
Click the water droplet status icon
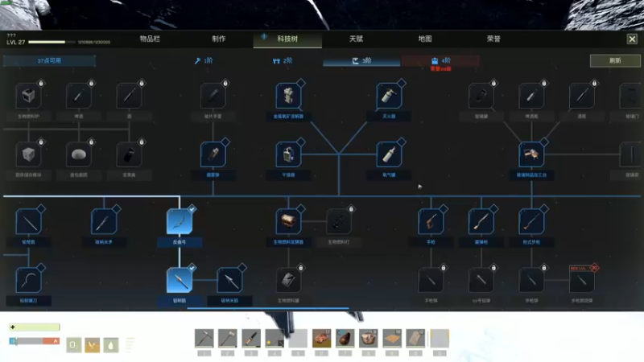(111, 345)
